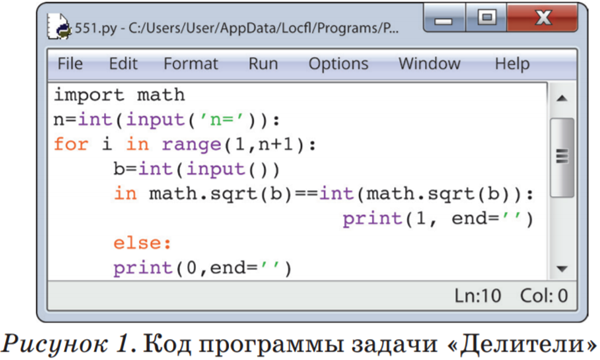This screenshot has height=360, width=600.
Task: Click the Python file icon in title bar
Action: [x=59, y=26]
